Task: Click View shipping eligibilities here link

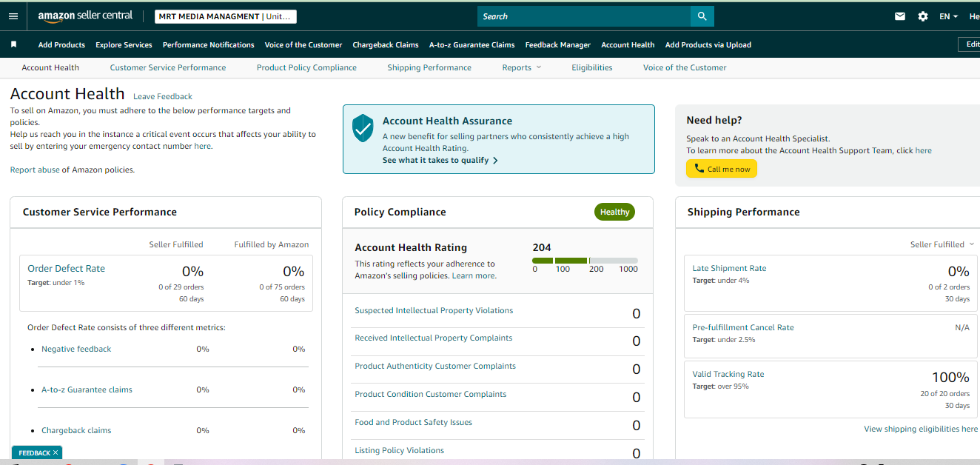Action: coord(921,429)
